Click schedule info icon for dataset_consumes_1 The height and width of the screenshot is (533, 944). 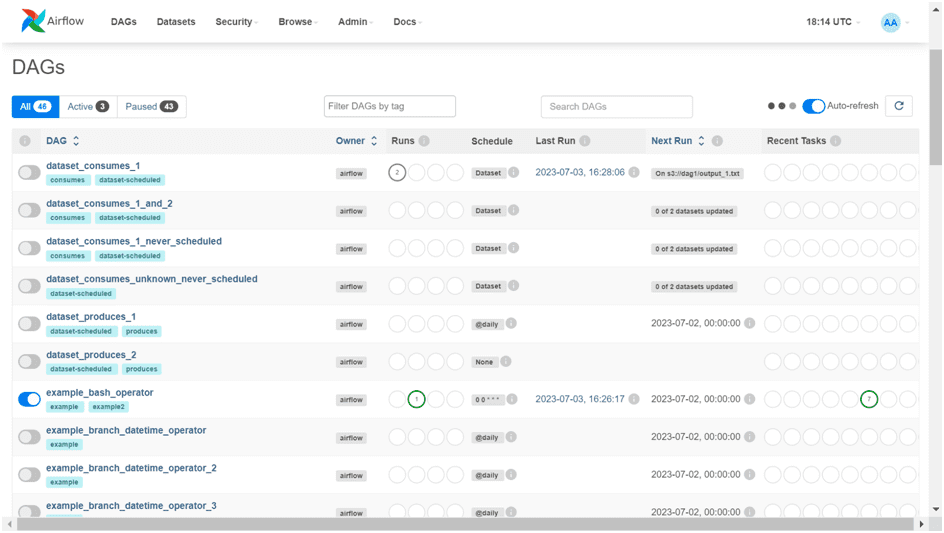pos(514,172)
